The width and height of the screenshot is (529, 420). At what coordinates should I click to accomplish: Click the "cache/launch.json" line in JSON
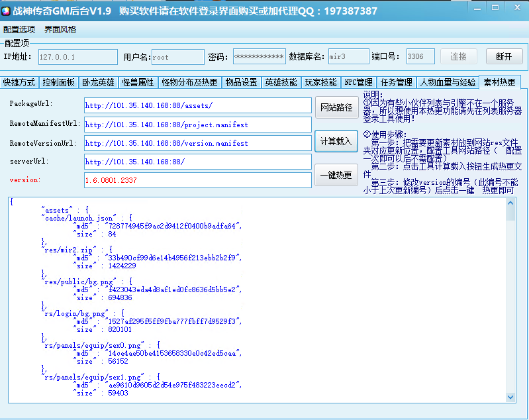pyautogui.click(x=87, y=218)
